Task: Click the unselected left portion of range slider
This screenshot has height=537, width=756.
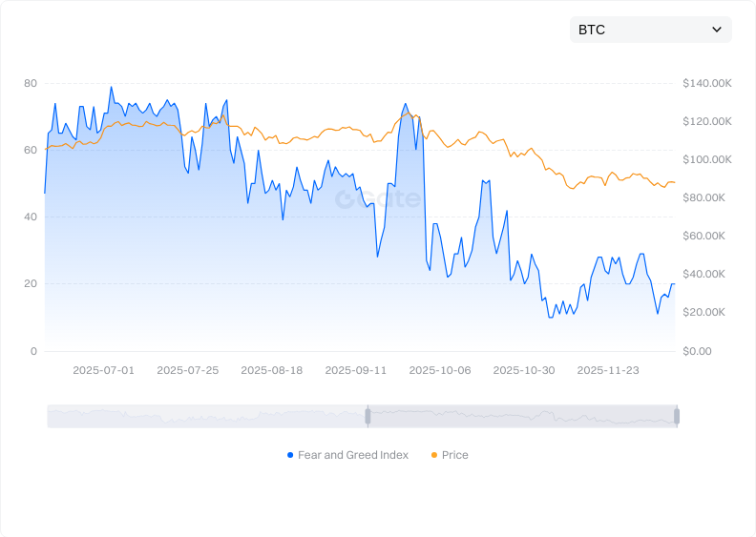Action: 206,416
